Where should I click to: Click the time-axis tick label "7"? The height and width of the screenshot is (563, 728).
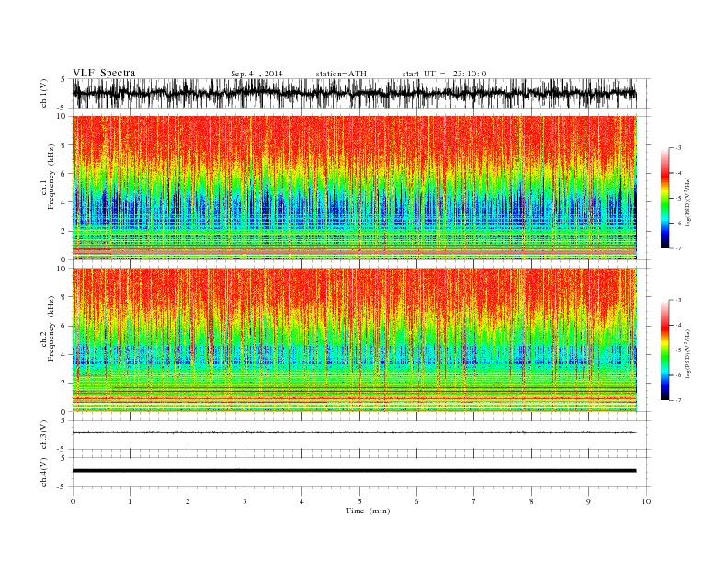click(x=474, y=501)
